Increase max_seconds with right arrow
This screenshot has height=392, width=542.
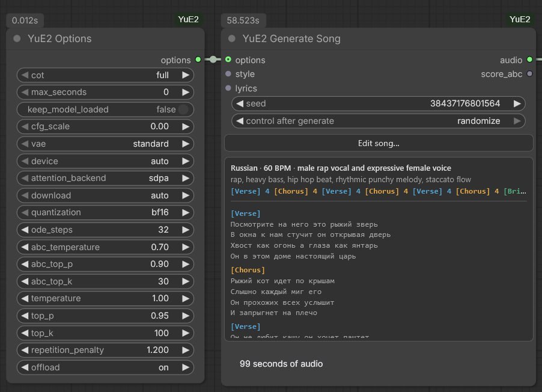point(186,92)
